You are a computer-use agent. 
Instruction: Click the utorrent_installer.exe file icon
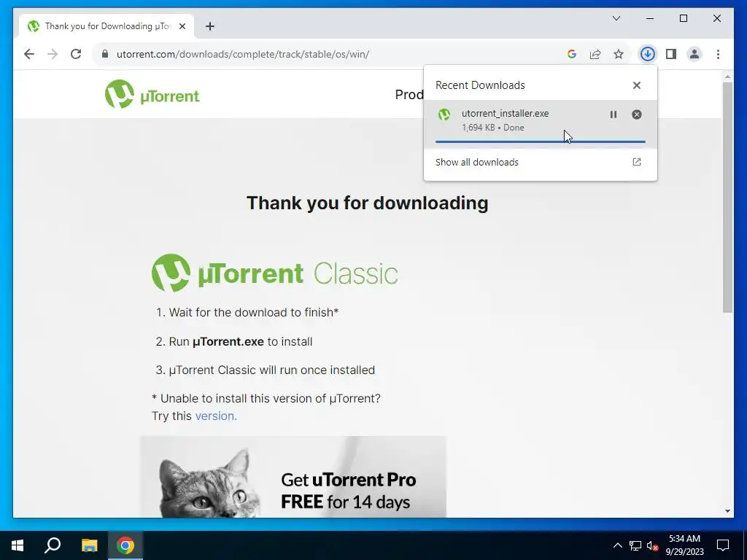point(444,114)
